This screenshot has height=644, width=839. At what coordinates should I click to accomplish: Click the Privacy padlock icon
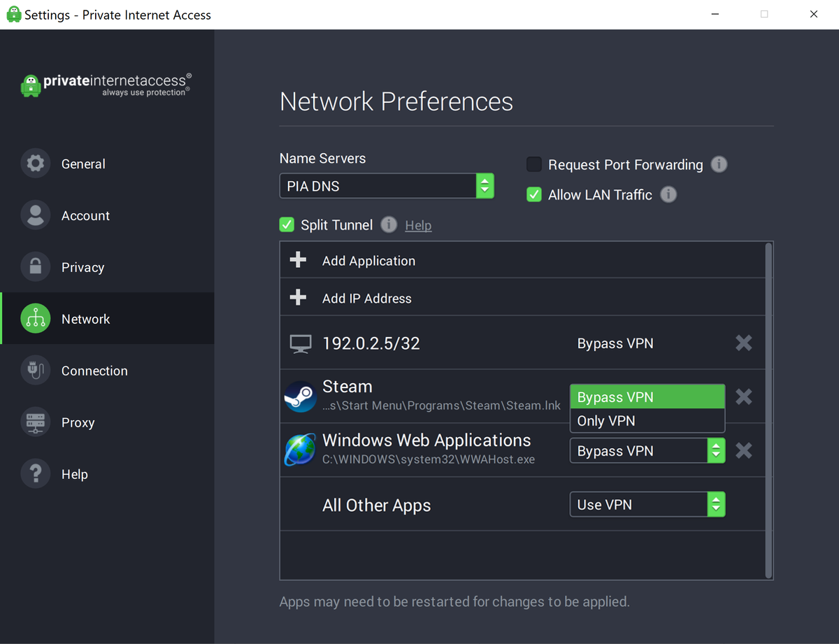point(35,267)
